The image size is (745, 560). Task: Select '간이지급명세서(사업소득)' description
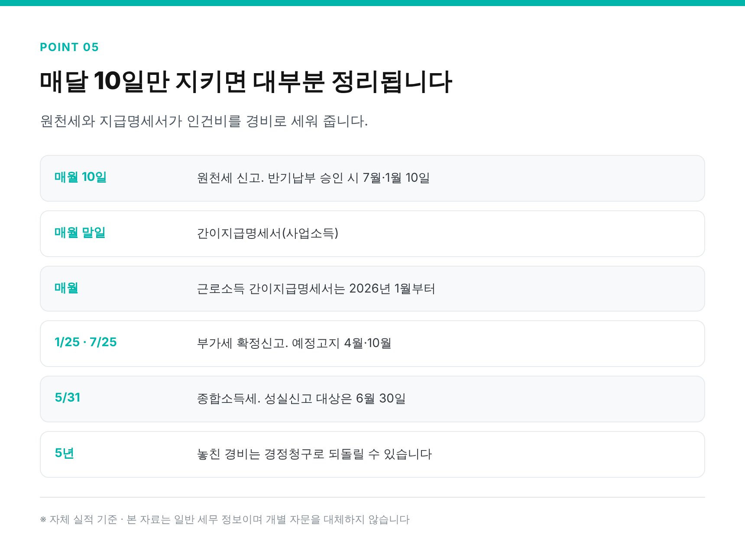pos(267,234)
